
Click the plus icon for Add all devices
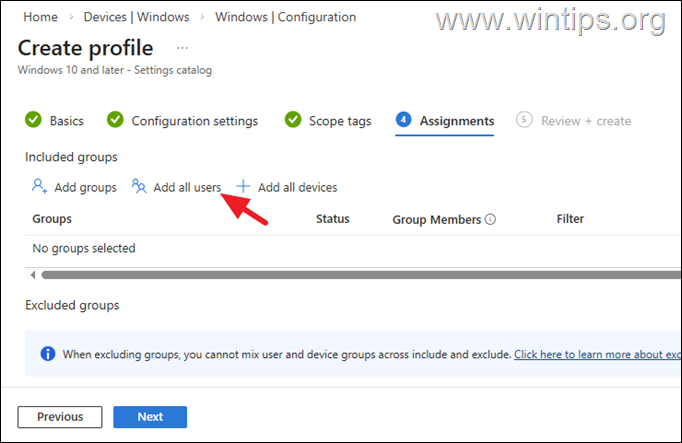coord(243,186)
